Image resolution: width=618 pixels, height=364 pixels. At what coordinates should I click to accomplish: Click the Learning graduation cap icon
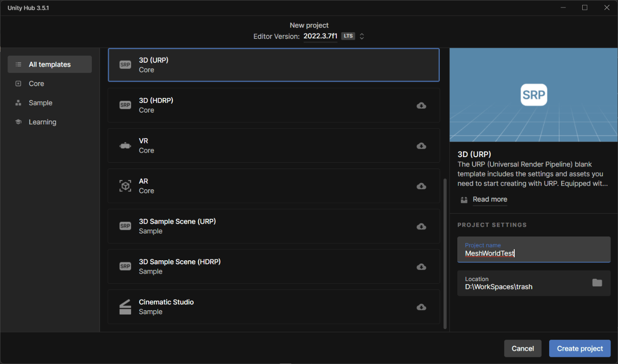coord(18,122)
